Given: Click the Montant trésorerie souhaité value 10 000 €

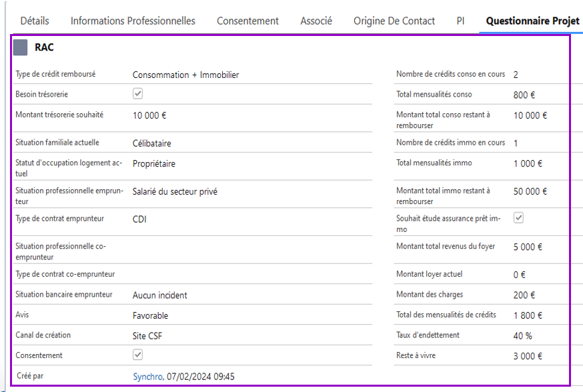Looking at the screenshot, I should 149,115.
